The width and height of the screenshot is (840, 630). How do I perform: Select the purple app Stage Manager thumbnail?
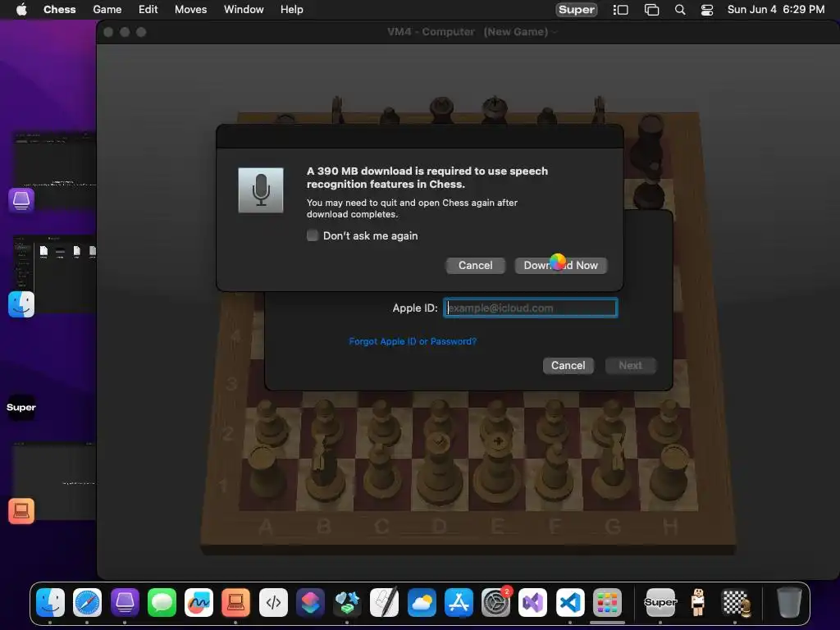[53, 171]
